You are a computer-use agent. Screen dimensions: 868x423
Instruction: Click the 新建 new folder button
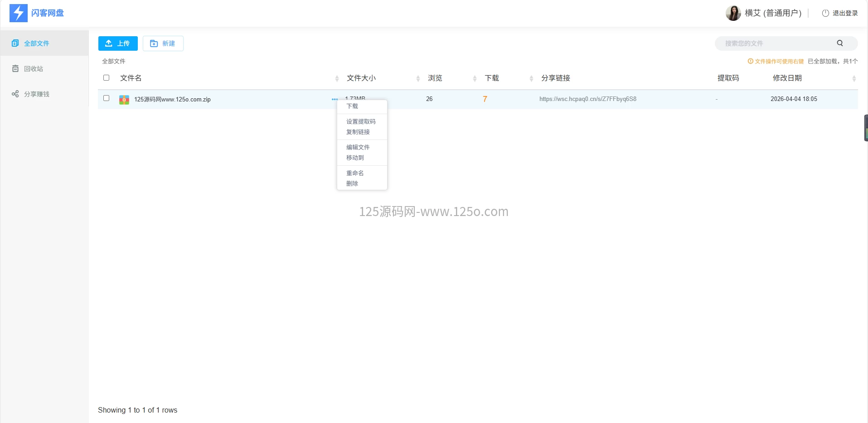163,43
